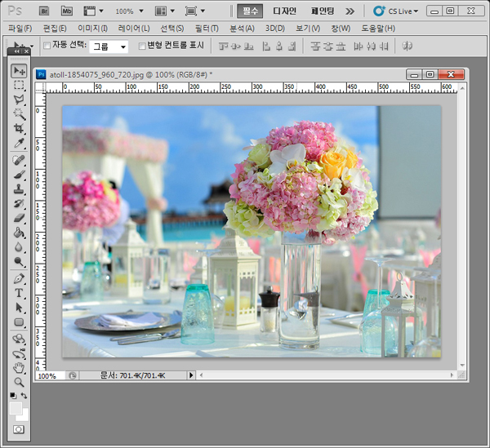Toggle Quick Mask mode at toolbox bottom

coord(19,429)
